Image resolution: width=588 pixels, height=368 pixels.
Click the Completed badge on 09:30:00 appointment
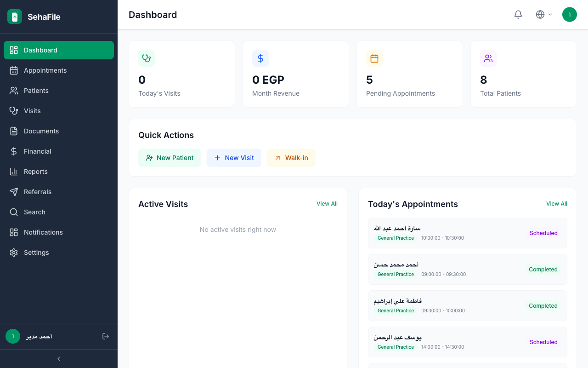coord(543,306)
